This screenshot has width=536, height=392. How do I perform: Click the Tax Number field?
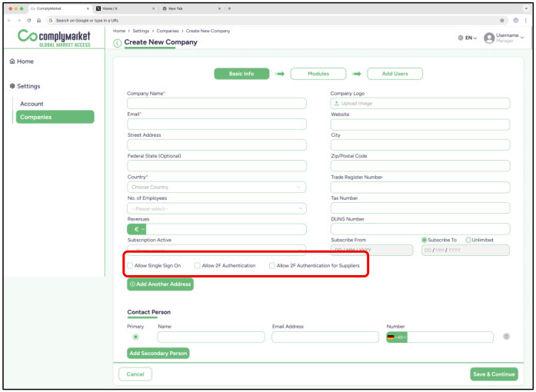(420, 208)
